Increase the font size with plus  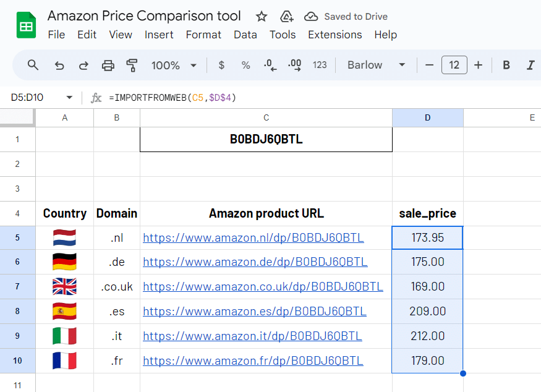(x=478, y=65)
